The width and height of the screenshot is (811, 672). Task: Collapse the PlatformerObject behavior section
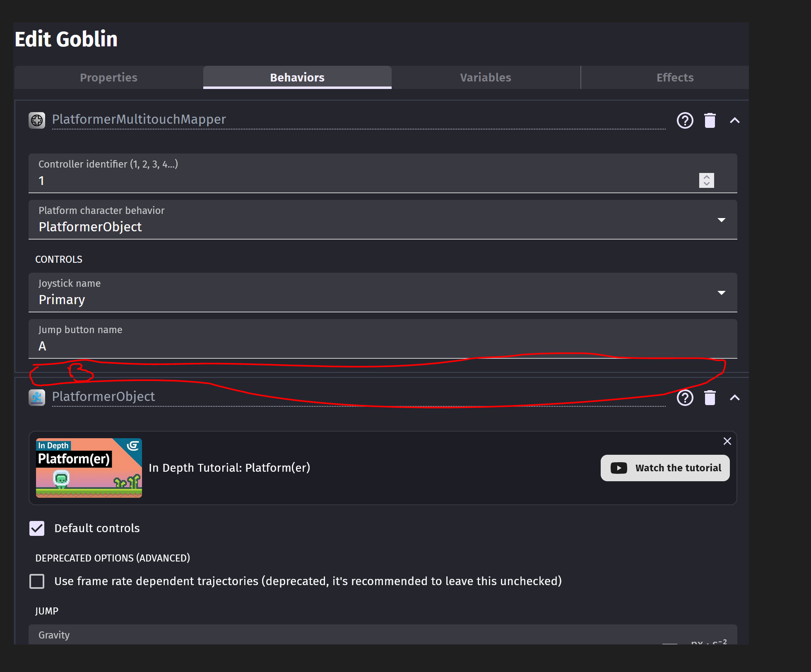[735, 398]
